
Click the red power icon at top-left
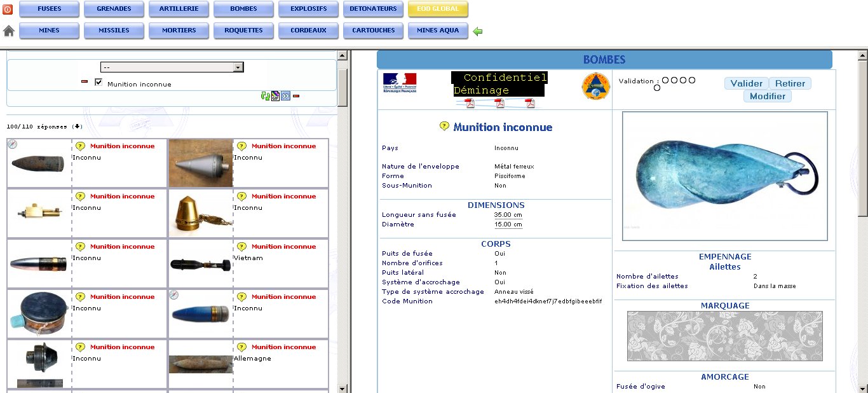[8, 10]
